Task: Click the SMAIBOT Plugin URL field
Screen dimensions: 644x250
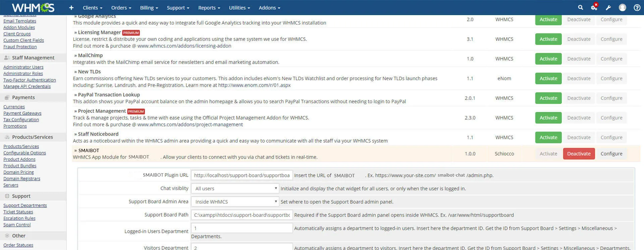Action: (x=242, y=175)
